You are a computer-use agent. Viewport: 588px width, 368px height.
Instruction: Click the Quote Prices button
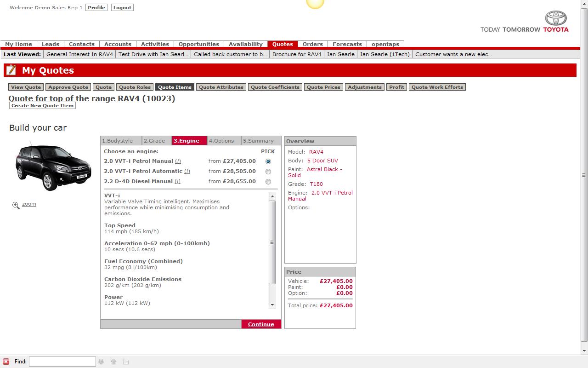pyautogui.click(x=324, y=87)
